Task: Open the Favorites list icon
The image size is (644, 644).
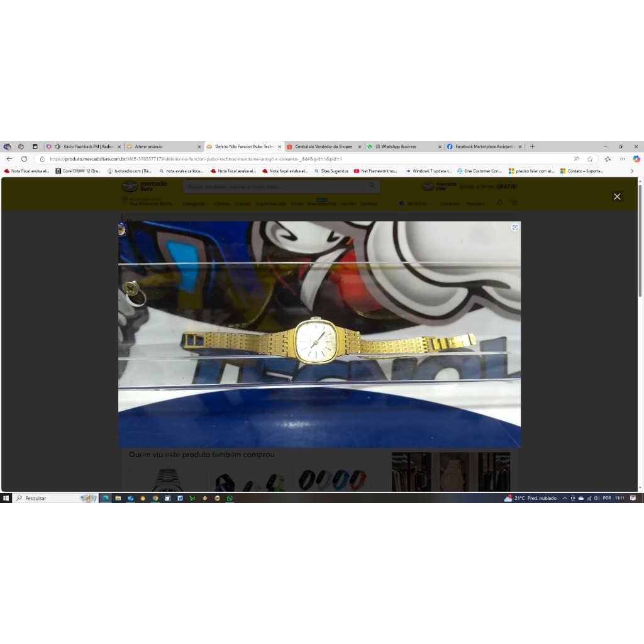Action: click(608, 159)
